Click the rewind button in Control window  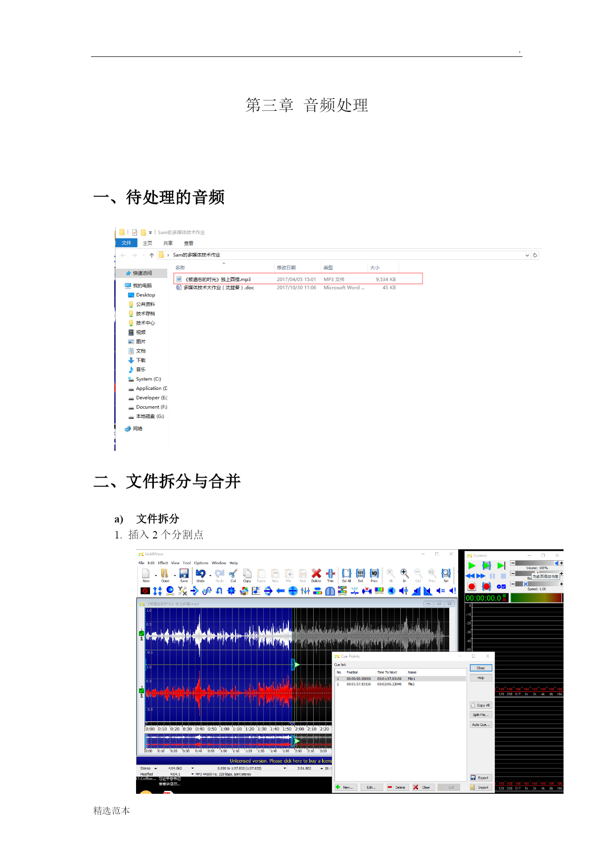click(470, 576)
